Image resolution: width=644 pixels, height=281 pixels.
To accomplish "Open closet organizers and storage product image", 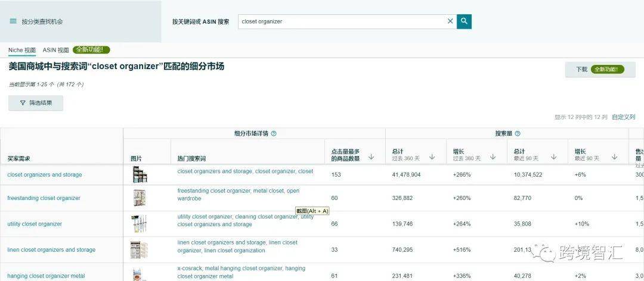I will [140, 174].
